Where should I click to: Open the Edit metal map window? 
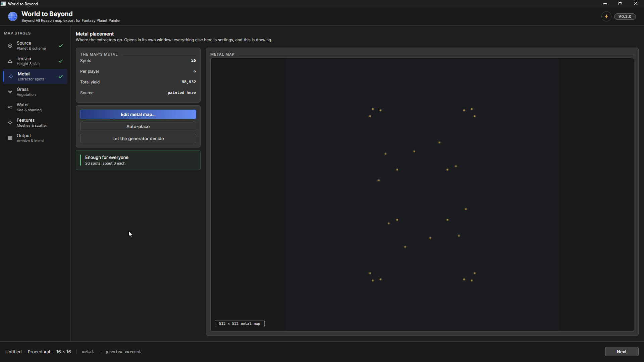[138, 114]
